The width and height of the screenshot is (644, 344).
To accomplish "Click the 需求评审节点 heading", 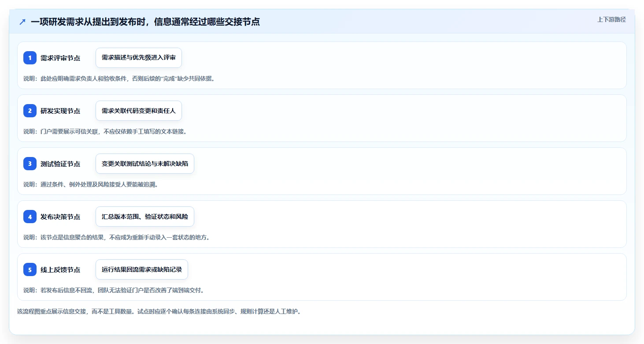I will click(60, 58).
